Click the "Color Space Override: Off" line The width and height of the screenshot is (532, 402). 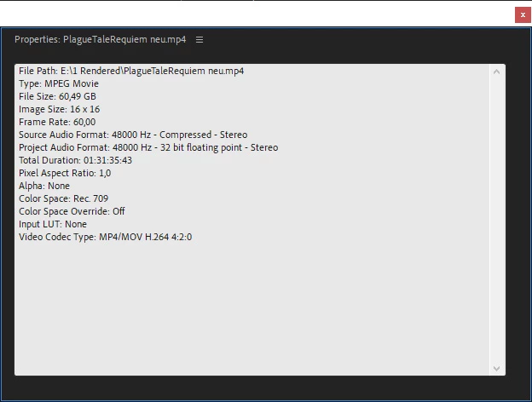click(72, 211)
